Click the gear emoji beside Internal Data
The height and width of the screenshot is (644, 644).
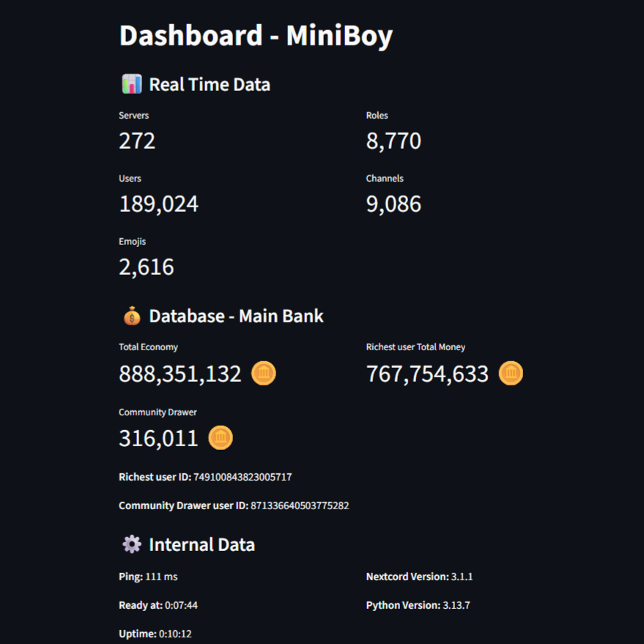[131, 544]
